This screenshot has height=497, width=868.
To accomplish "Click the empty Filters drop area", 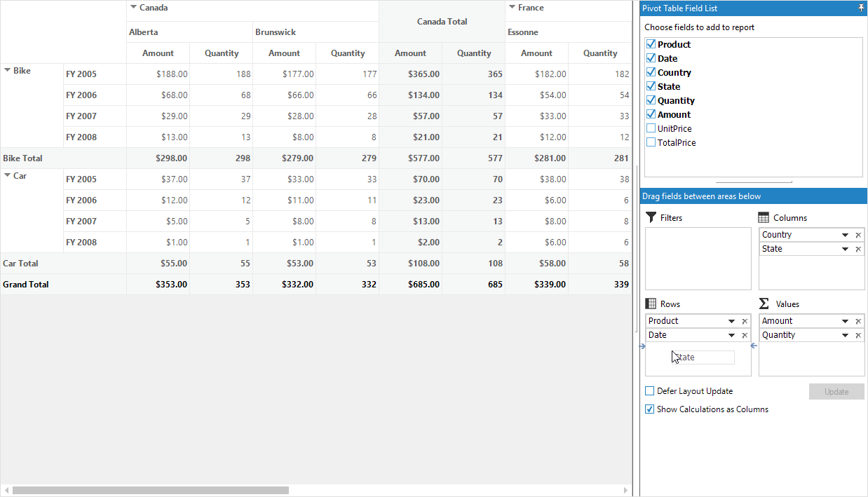I will (x=698, y=259).
